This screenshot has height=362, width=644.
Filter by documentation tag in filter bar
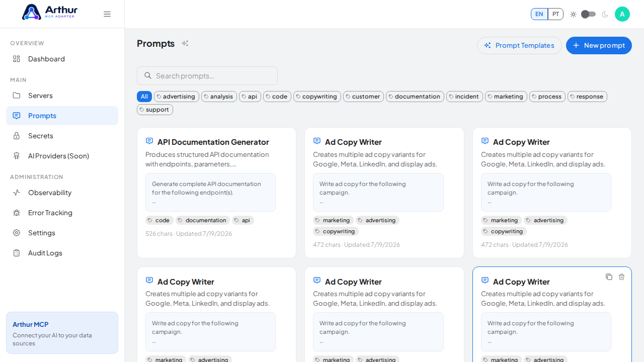coord(415,97)
